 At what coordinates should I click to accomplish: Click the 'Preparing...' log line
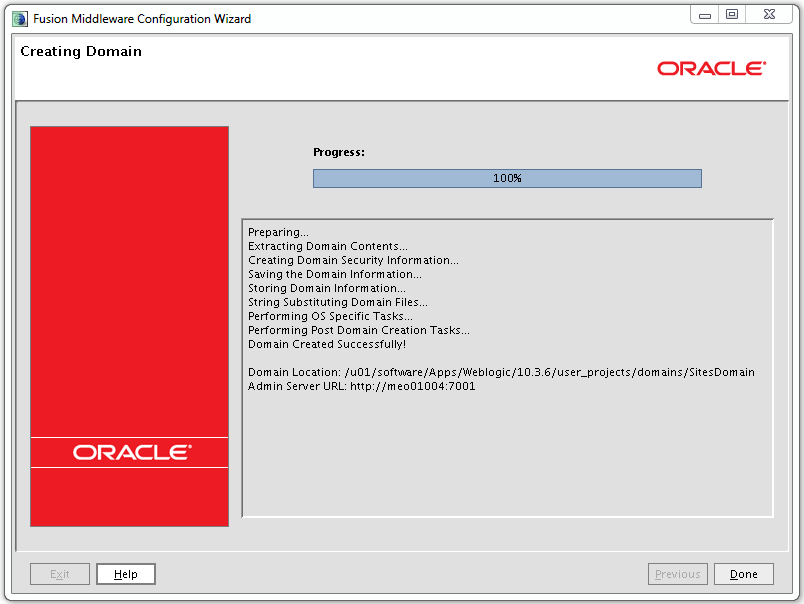(x=278, y=232)
